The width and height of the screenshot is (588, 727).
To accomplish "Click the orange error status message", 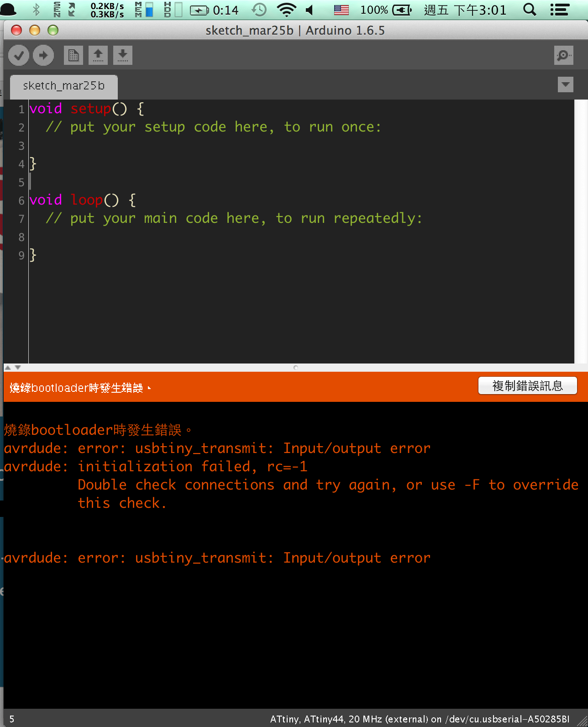I will click(x=80, y=388).
